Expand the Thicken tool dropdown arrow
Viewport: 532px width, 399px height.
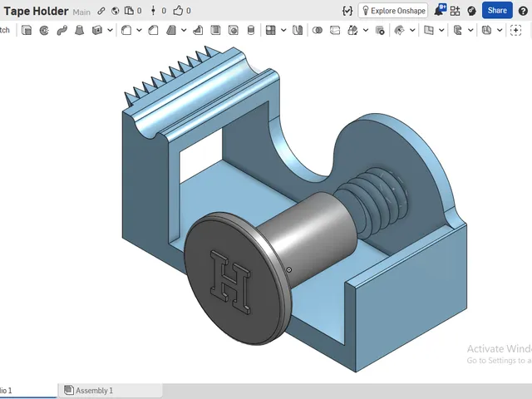point(111,31)
